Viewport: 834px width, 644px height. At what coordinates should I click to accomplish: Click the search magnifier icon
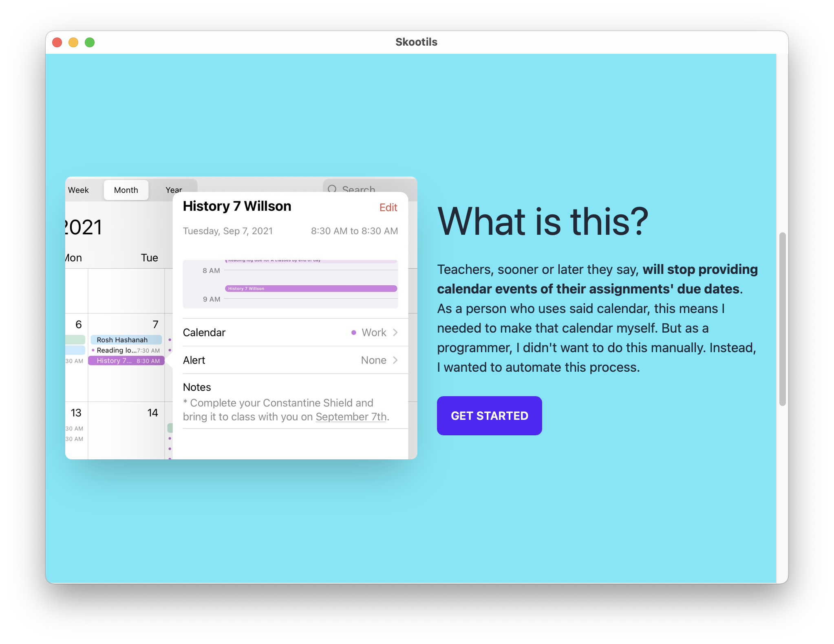[332, 189]
